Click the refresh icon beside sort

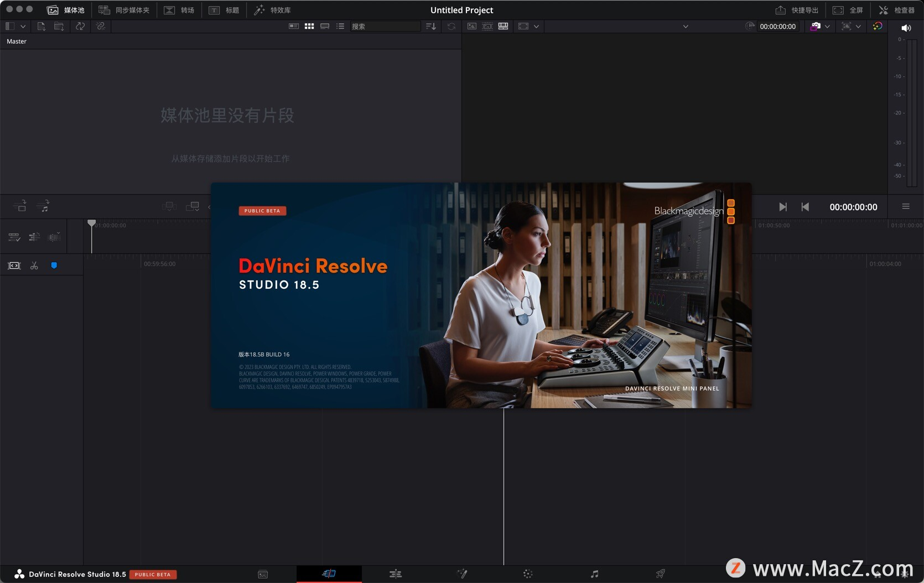[451, 26]
